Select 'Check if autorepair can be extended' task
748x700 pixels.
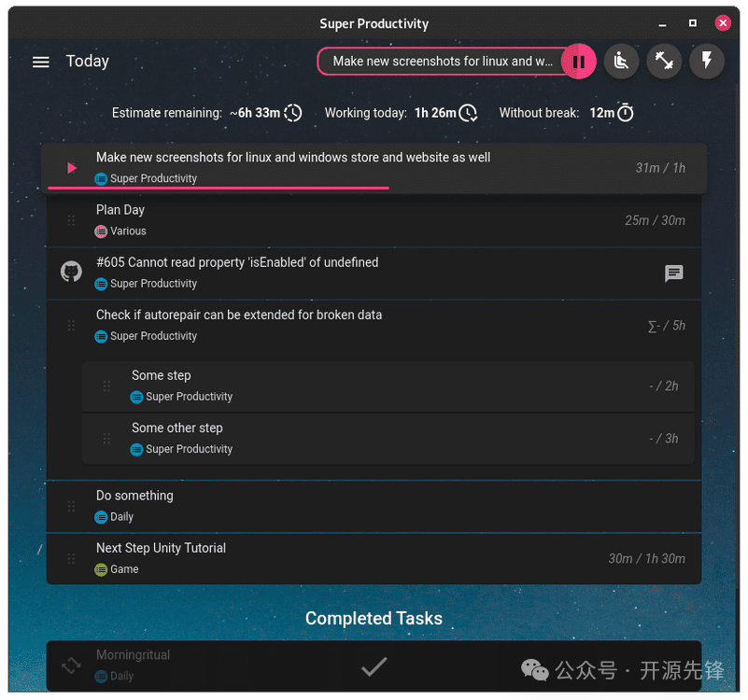(x=239, y=315)
